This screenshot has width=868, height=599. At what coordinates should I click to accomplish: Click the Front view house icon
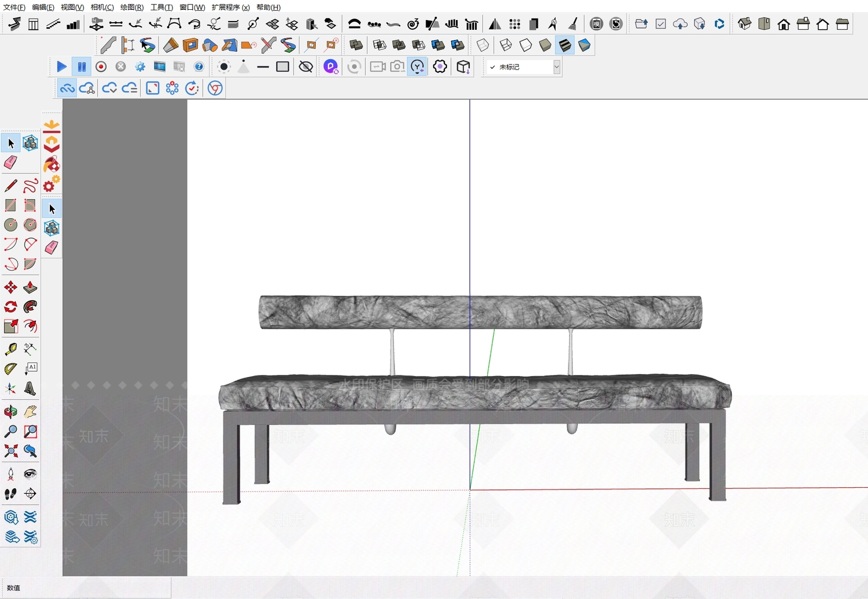click(x=784, y=24)
